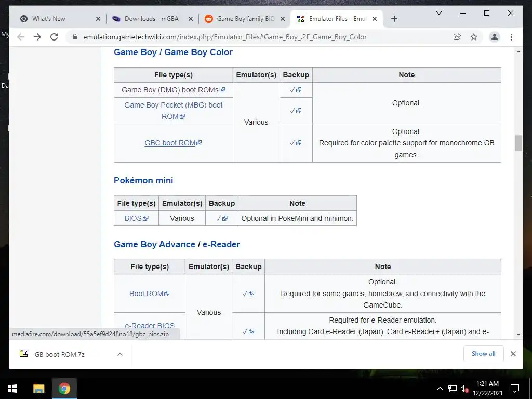The image size is (532, 399).
Task: Open the e-Reader BIOS link
Action: (x=149, y=326)
